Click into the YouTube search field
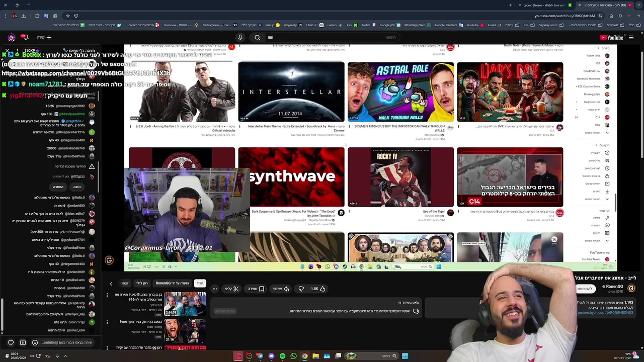 click(x=332, y=37)
